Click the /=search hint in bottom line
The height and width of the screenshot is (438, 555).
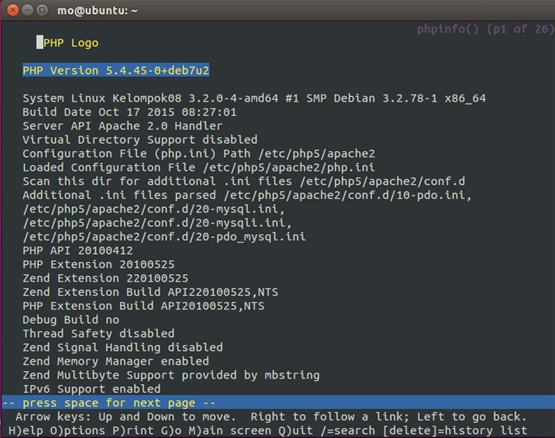click(348, 431)
